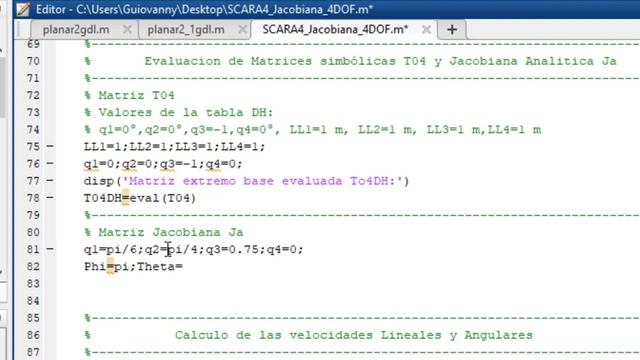This screenshot has height=360, width=640.
Task: Open a new editor tab with plus button
Action: pyautogui.click(x=452, y=30)
